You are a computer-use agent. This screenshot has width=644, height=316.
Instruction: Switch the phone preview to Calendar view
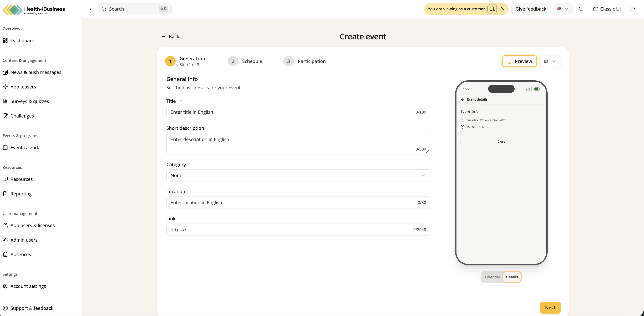tap(492, 277)
